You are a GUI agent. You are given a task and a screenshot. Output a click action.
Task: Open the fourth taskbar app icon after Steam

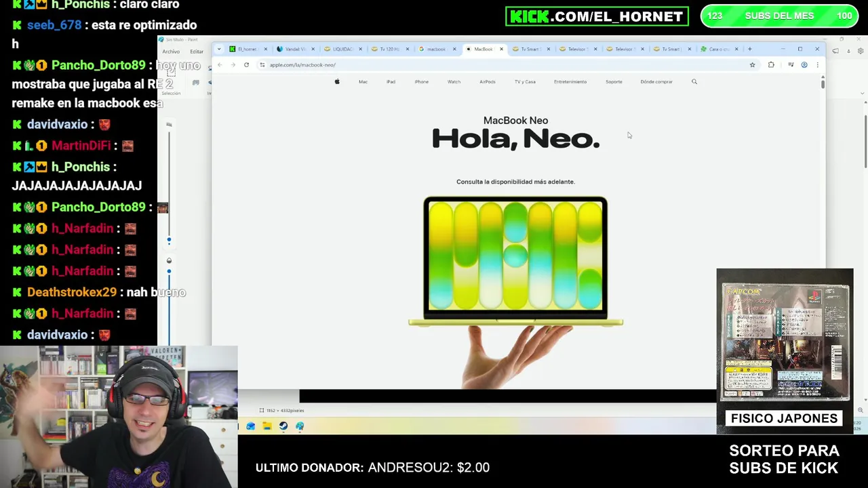click(300, 426)
